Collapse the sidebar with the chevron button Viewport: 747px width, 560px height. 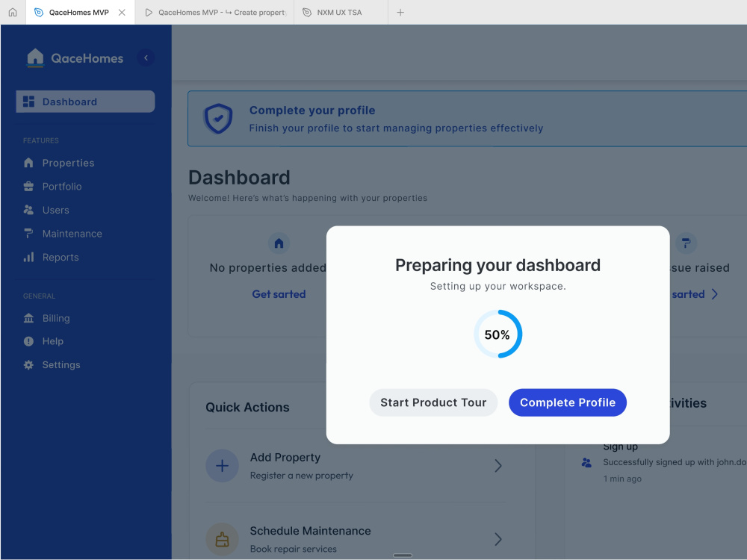[x=146, y=57]
